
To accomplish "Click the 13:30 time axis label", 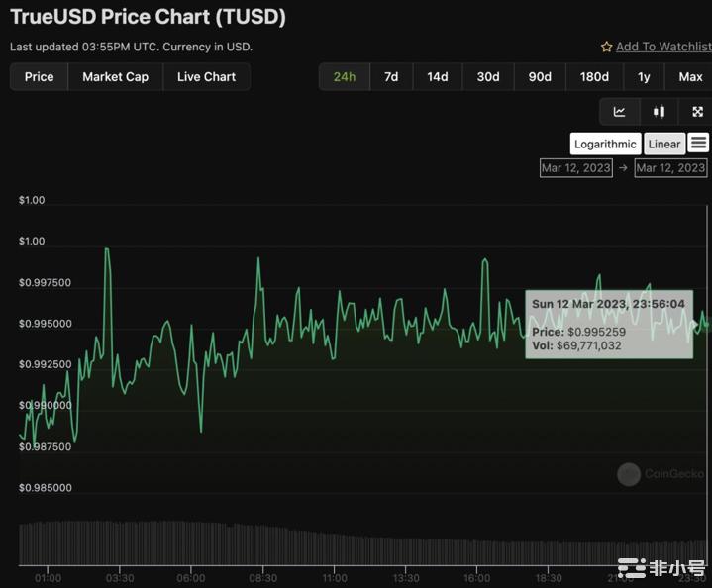I will (x=405, y=578).
